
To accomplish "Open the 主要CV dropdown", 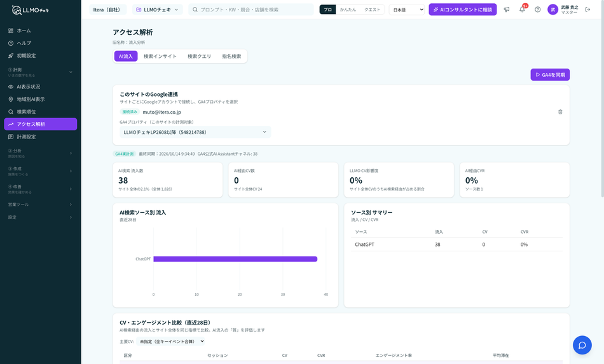I will 170,341.
